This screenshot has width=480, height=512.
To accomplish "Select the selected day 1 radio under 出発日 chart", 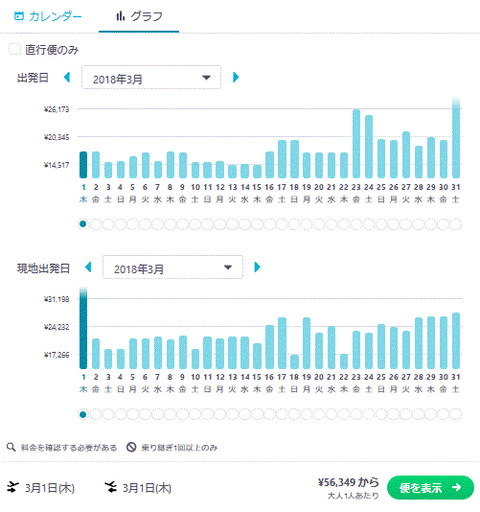I will [x=83, y=224].
